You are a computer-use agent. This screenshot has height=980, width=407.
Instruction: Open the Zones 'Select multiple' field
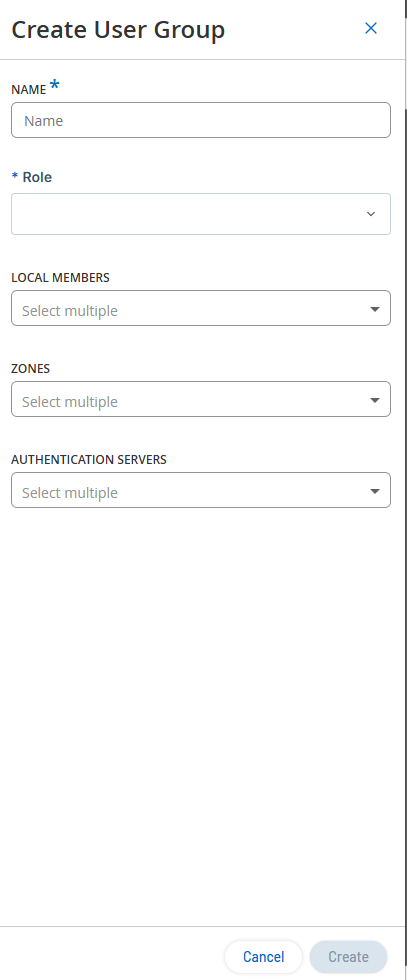point(201,399)
